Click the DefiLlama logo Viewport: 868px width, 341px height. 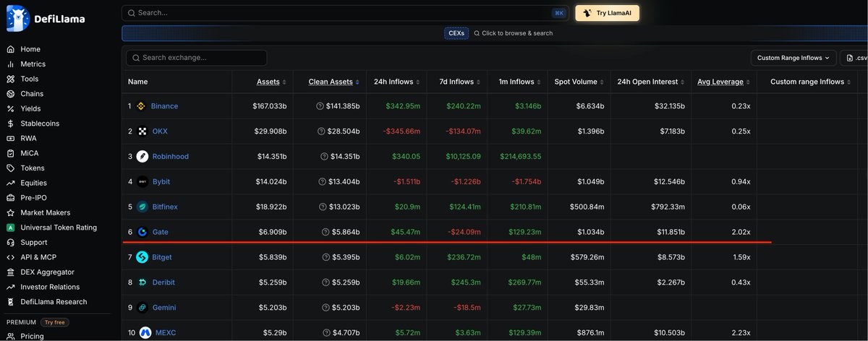(46, 19)
